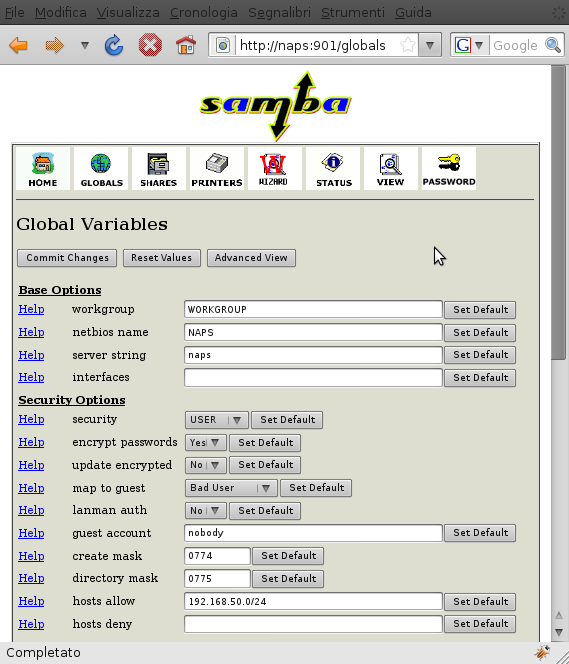Click the site identity icon in address bar
The image size is (569, 664).
(x=223, y=45)
